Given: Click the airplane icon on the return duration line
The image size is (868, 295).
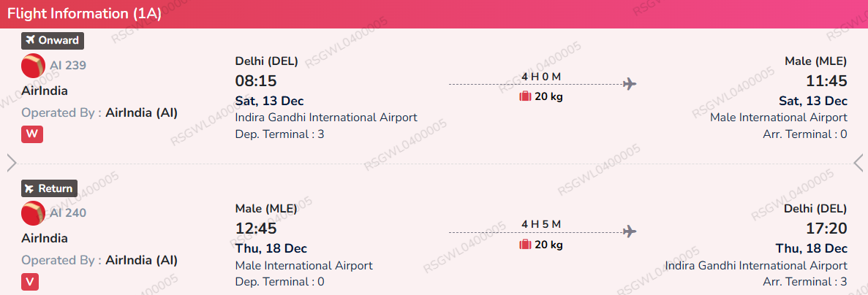Looking at the screenshot, I should pos(630,231).
